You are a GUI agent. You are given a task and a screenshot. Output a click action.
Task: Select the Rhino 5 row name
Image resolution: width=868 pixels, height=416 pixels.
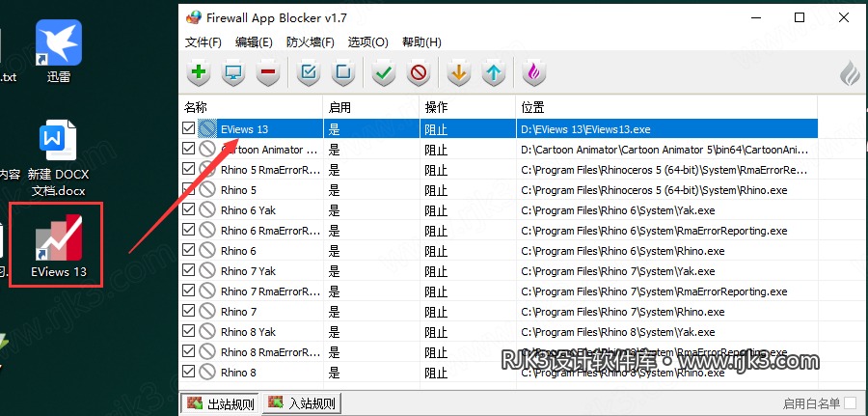pos(238,190)
